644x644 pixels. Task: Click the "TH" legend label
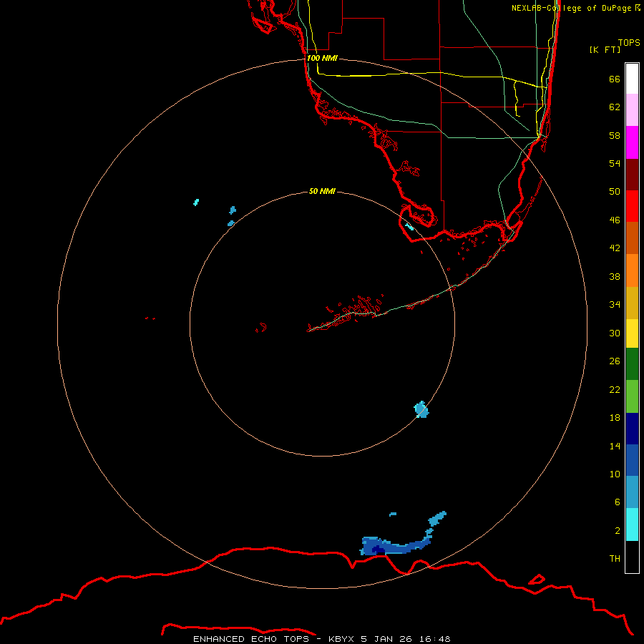pos(615,559)
